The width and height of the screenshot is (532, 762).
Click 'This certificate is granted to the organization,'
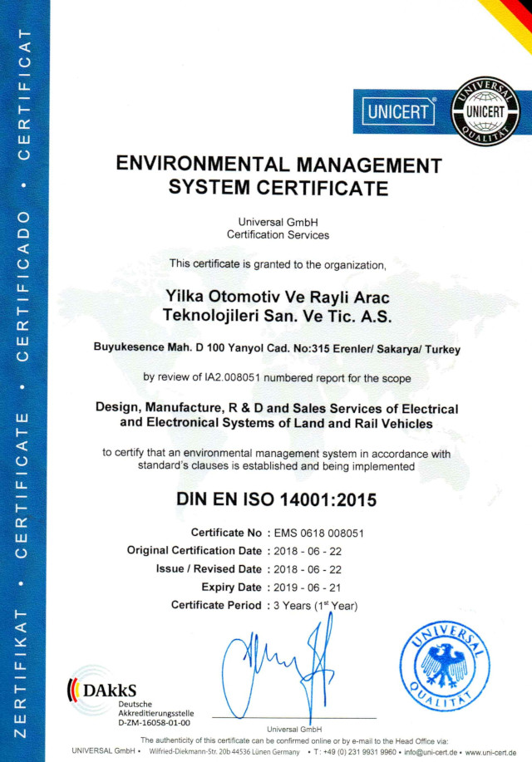tap(278, 265)
